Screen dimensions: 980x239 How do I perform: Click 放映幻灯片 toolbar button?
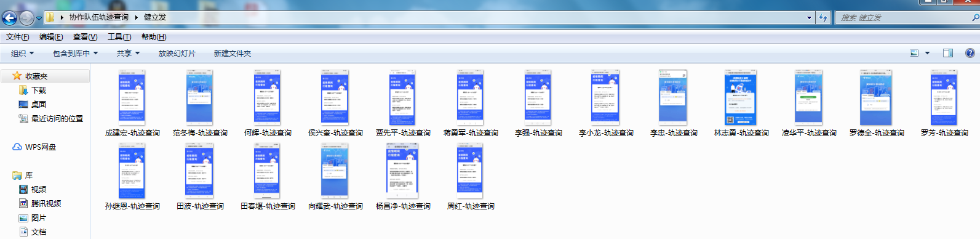tap(177, 54)
